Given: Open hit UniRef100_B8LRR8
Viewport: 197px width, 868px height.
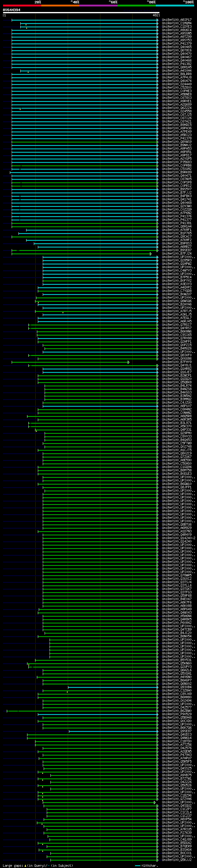Looking at the screenshot, I should point(176,74).
